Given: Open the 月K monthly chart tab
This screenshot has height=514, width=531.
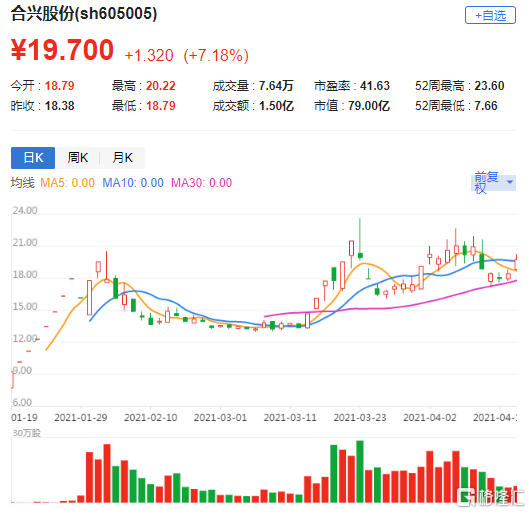Looking at the screenshot, I should [123, 158].
